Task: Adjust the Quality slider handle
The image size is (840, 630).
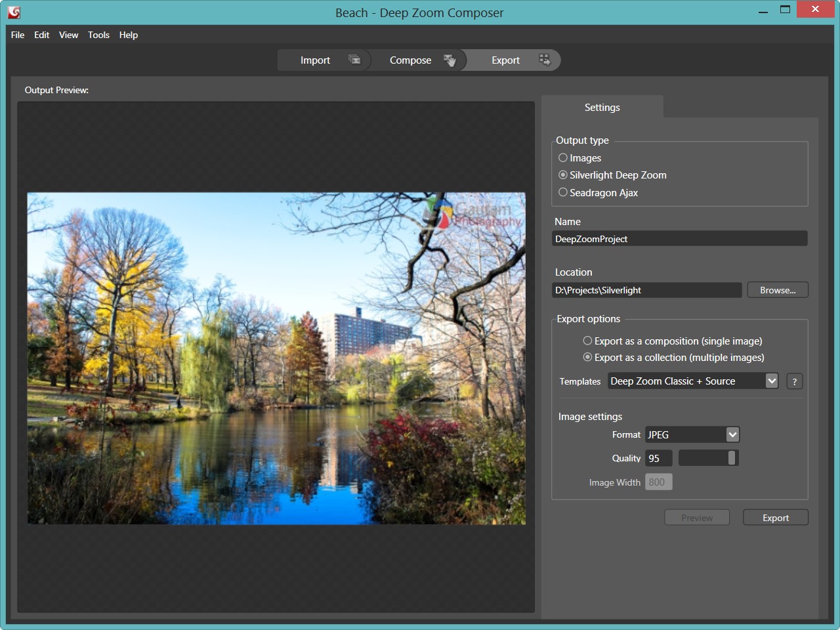Action: coord(732,457)
